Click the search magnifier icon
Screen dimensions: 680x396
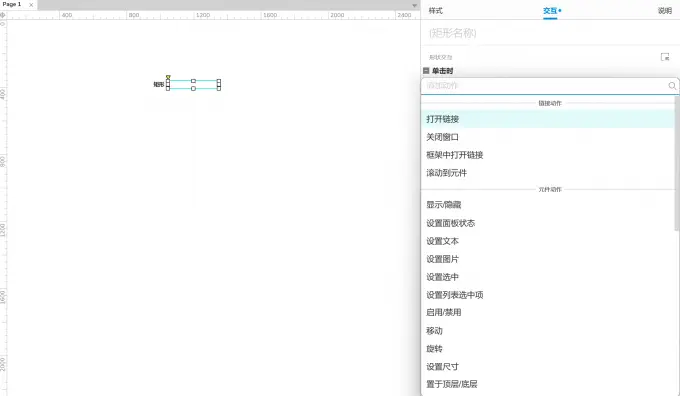click(x=672, y=86)
